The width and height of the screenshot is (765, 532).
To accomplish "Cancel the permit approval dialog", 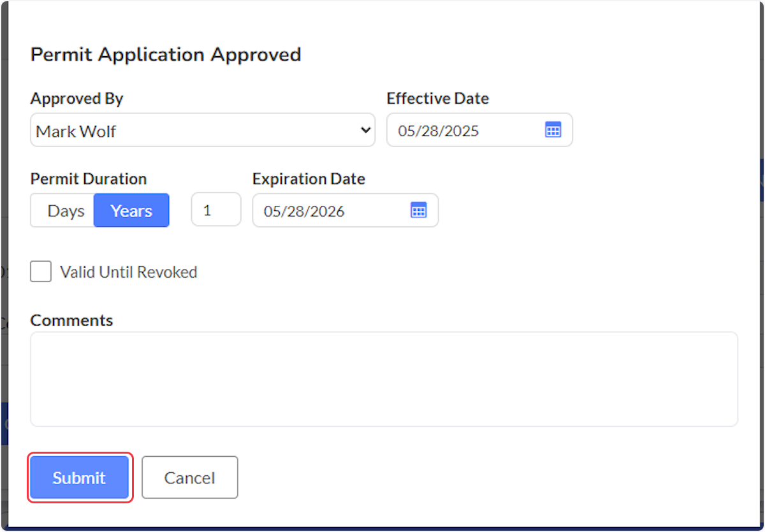I will point(189,477).
